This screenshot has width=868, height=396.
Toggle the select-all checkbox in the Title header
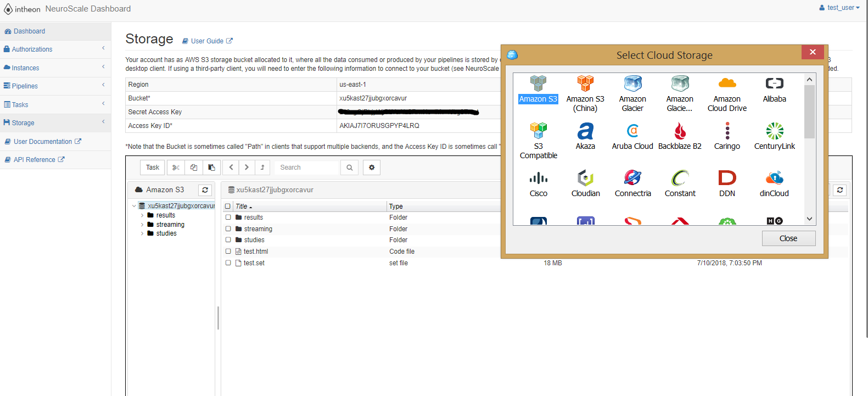point(228,207)
